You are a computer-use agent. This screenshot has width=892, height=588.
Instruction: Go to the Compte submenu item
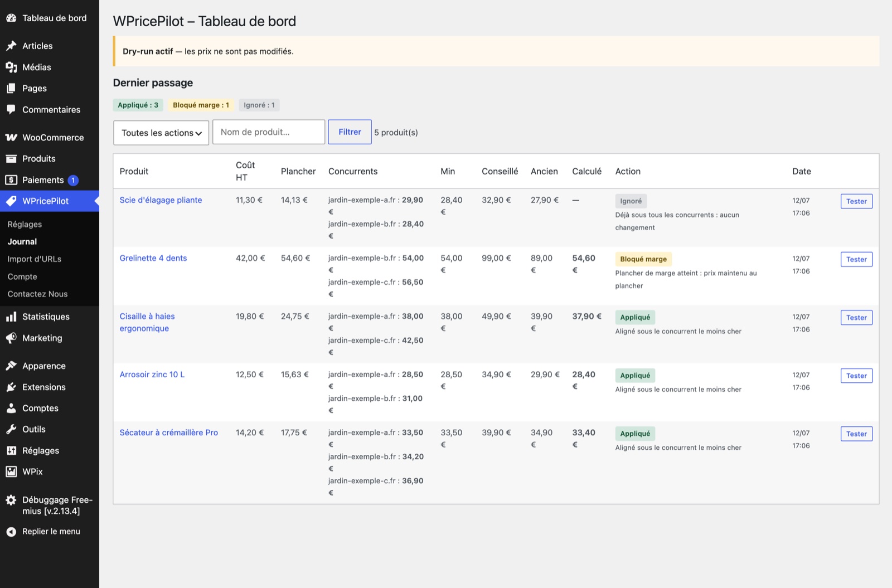click(x=22, y=276)
